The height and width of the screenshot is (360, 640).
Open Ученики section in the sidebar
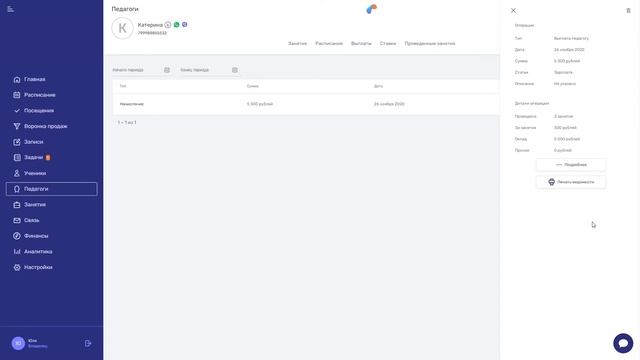(x=35, y=173)
